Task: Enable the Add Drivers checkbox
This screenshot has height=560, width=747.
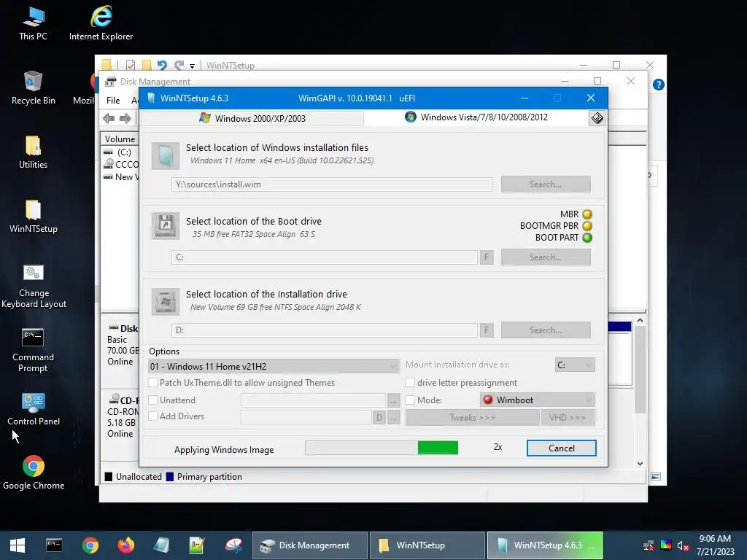Action: point(153,416)
